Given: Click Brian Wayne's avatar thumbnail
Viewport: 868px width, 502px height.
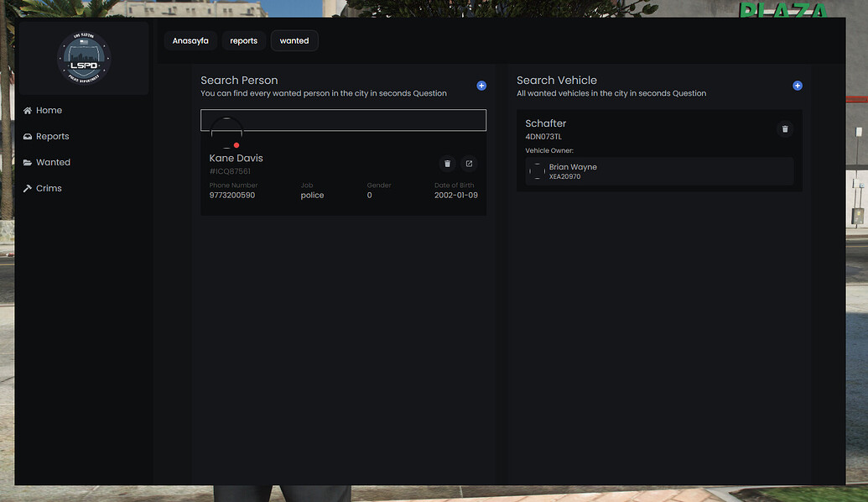Looking at the screenshot, I should tap(537, 171).
